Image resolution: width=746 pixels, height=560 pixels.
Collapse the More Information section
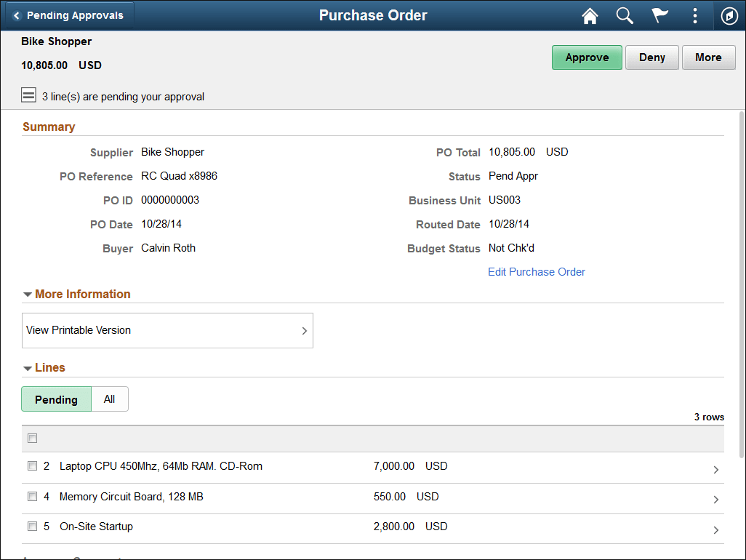click(27, 294)
